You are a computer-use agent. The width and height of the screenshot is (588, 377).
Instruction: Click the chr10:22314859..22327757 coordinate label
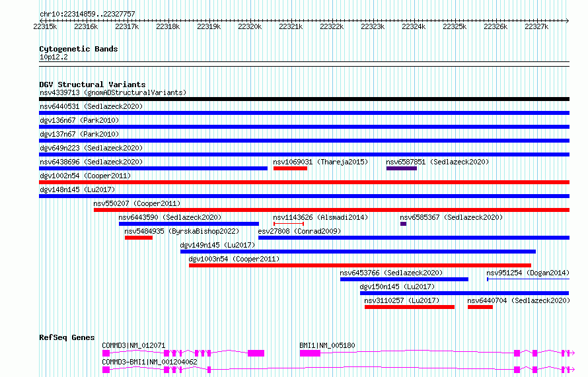point(87,14)
